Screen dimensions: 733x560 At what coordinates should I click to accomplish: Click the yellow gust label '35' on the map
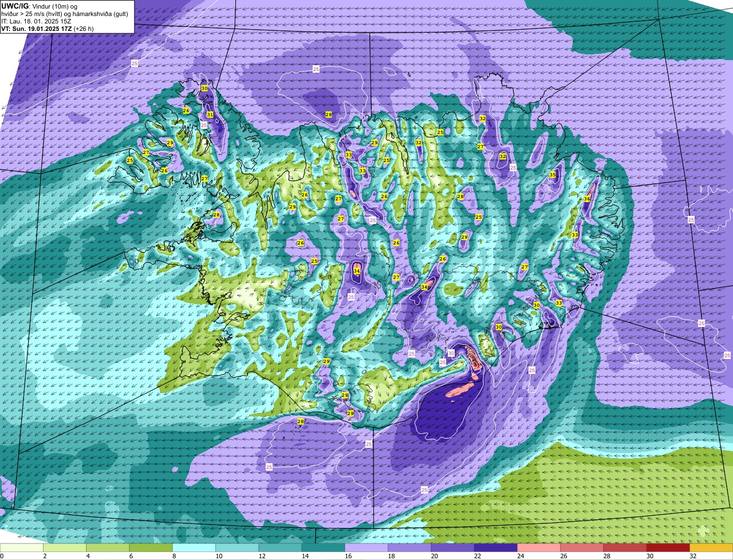click(553, 175)
